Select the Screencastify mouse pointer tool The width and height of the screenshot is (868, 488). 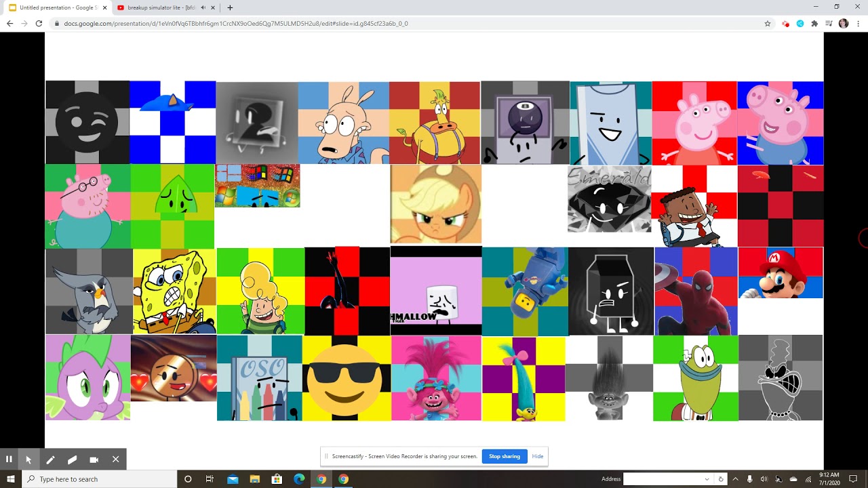coord(28,459)
